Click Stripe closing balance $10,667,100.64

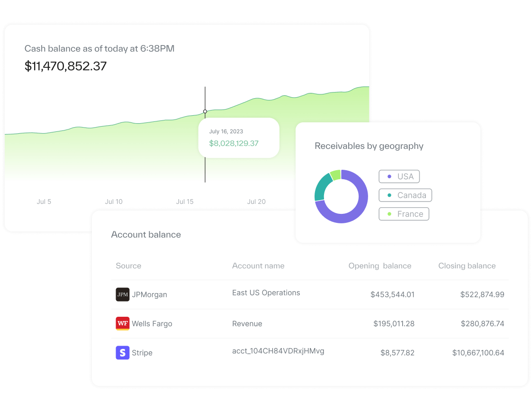[478, 353]
